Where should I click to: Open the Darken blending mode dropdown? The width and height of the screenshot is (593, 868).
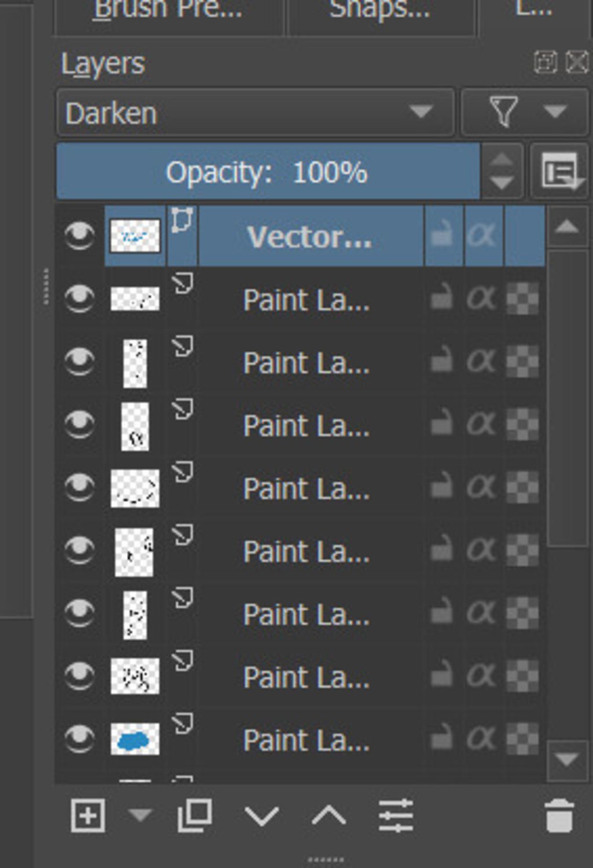click(x=255, y=112)
